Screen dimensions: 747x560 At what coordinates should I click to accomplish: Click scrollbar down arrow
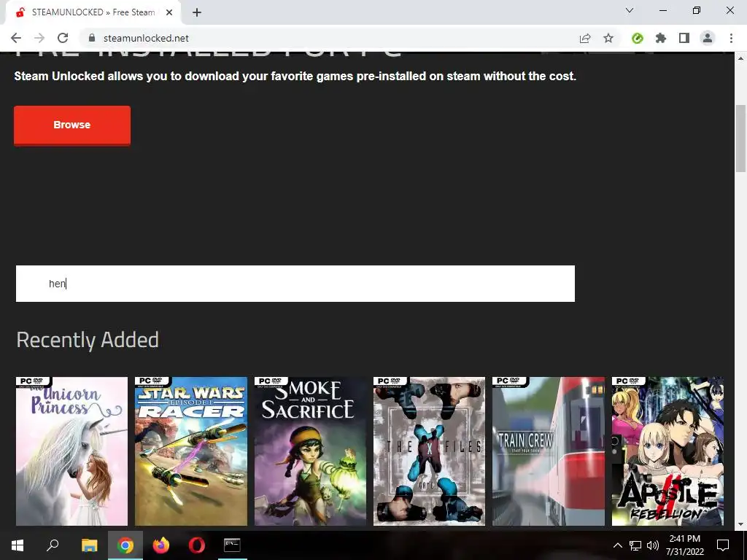740,524
